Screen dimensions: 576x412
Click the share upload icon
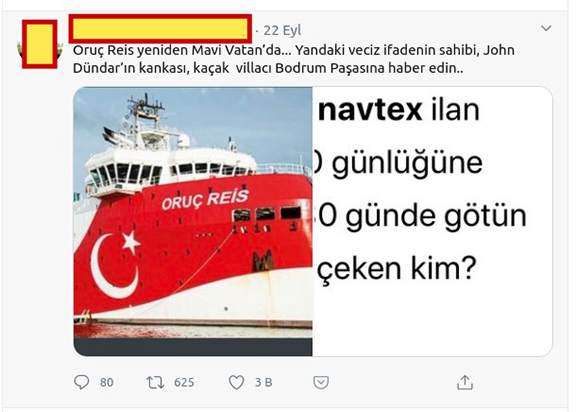pyautogui.click(x=465, y=382)
